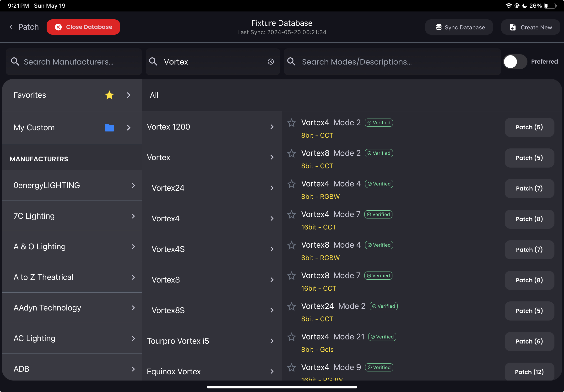Click the clear search icon next to Vortex
The height and width of the screenshot is (392, 564).
271,62
